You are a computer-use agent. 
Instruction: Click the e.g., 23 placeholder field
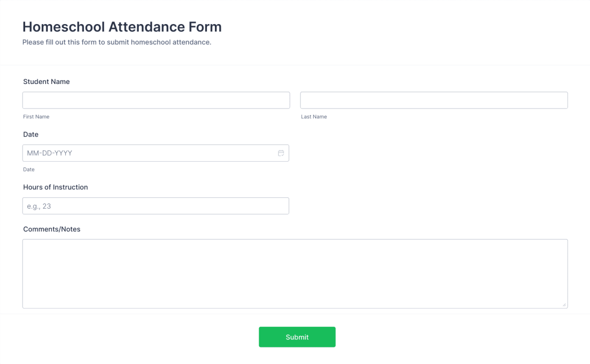coord(156,205)
